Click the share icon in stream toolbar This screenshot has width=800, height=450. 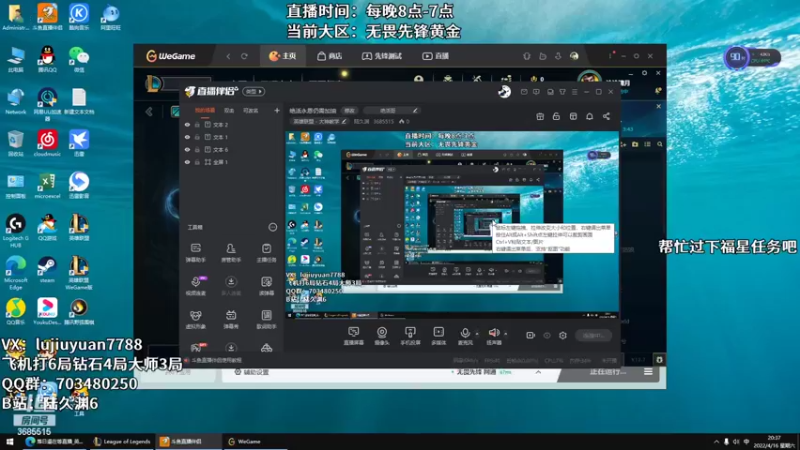point(606,117)
